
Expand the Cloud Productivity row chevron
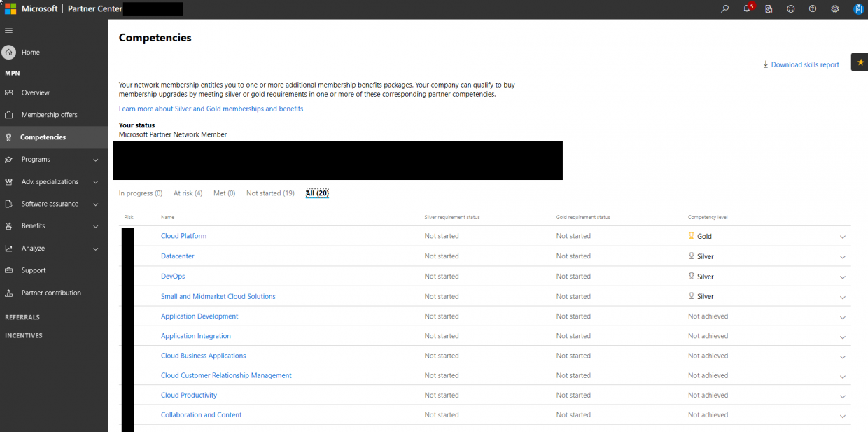(843, 396)
